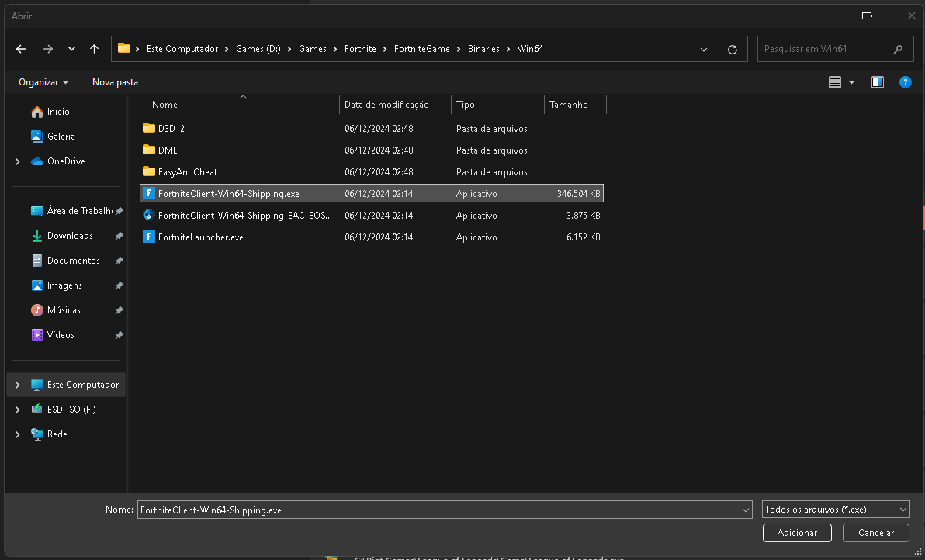The width and height of the screenshot is (925, 560).
Task: Click Fortnite in the breadcrumb path
Action: [x=360, y=49]
